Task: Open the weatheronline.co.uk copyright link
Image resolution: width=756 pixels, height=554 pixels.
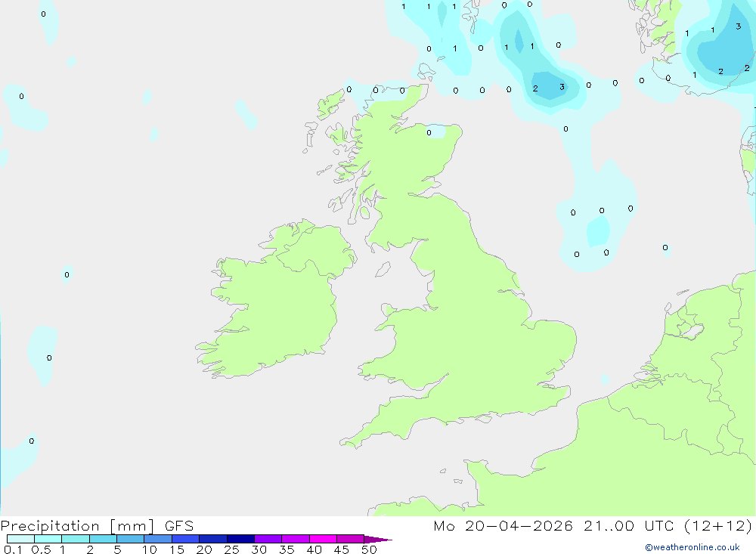Action: click(x=692, y=547)
